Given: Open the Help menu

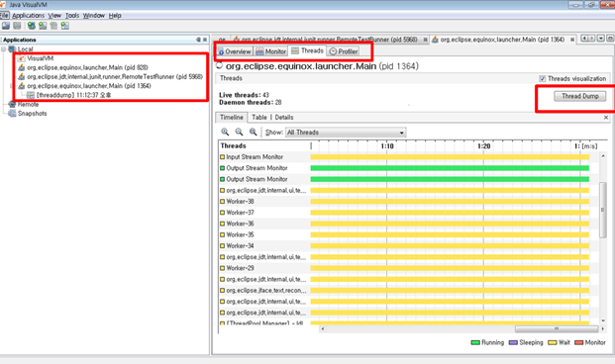Looking at the screenshot, I should 115,15.
